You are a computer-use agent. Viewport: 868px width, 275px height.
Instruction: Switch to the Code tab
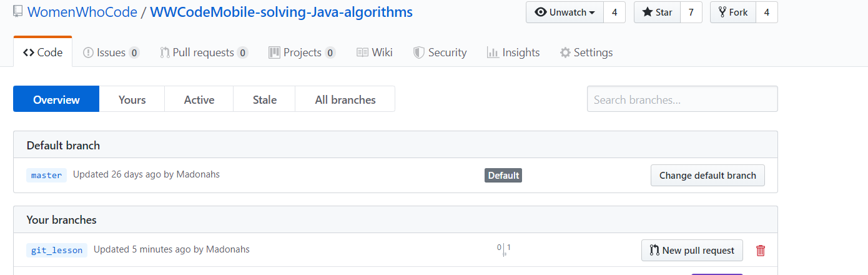tap(42, 52)
